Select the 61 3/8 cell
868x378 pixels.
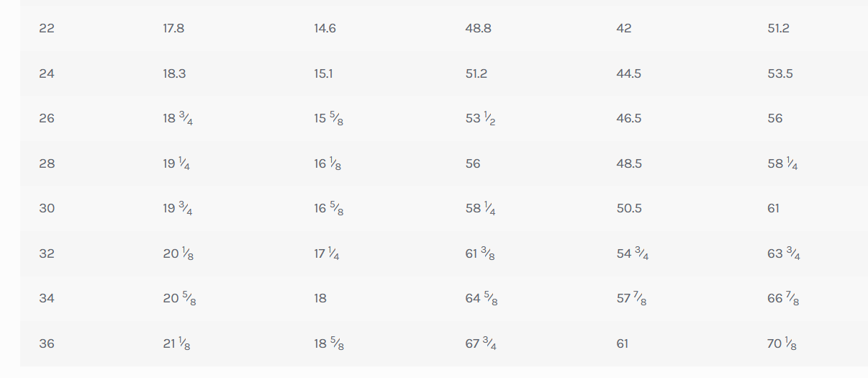click(x=480, y=253)
